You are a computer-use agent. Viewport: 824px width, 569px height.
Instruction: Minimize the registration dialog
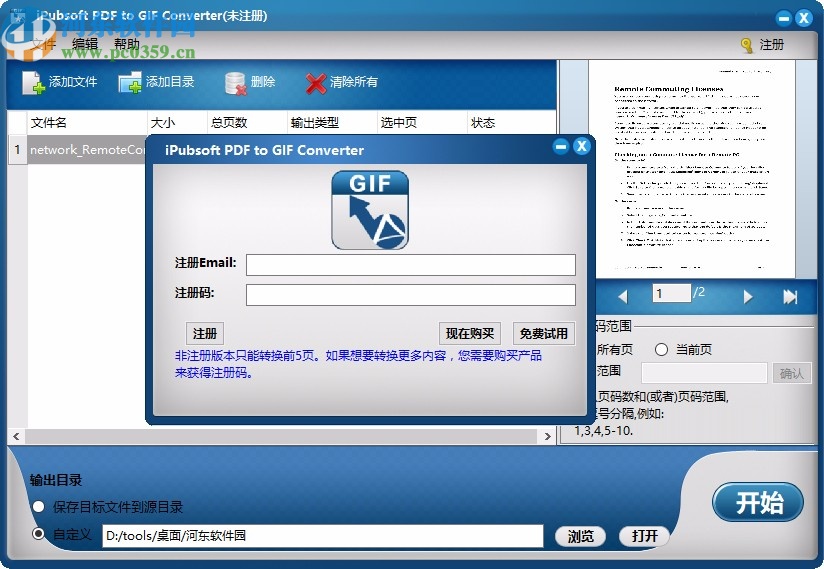coord(561,146)
